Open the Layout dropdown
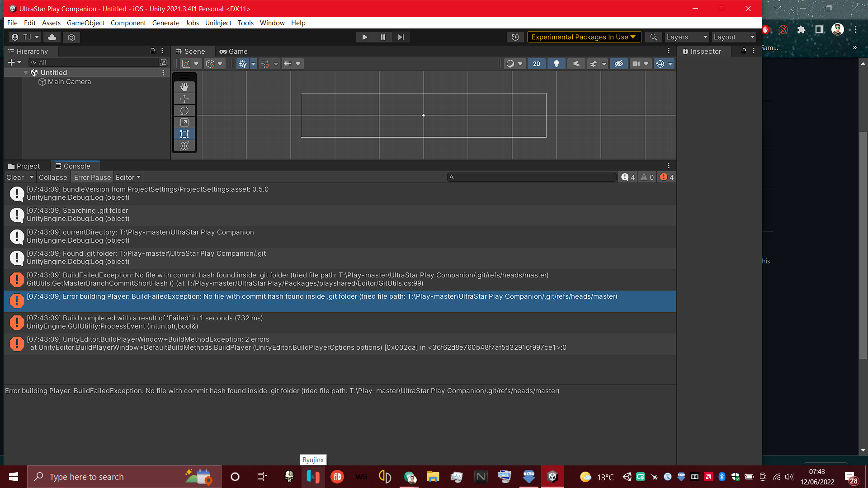Screen dimensions: 868x488 tap(733, 37)
